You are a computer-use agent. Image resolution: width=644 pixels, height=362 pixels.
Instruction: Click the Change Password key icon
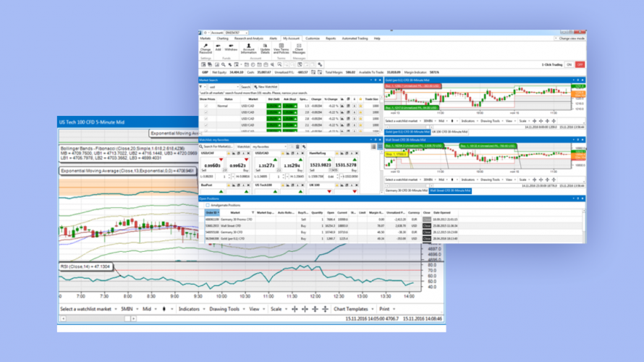pyautogui.click(x=206, y=46)
